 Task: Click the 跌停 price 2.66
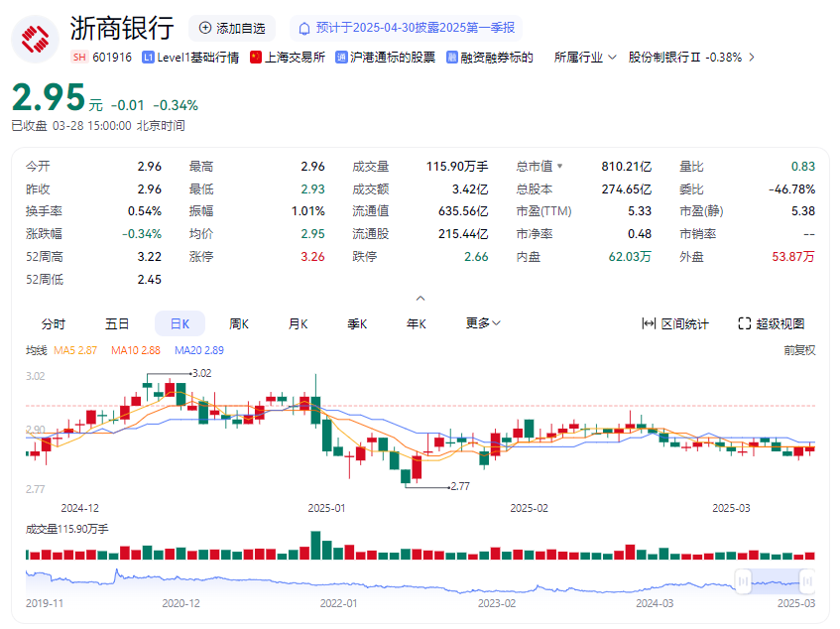476,257
